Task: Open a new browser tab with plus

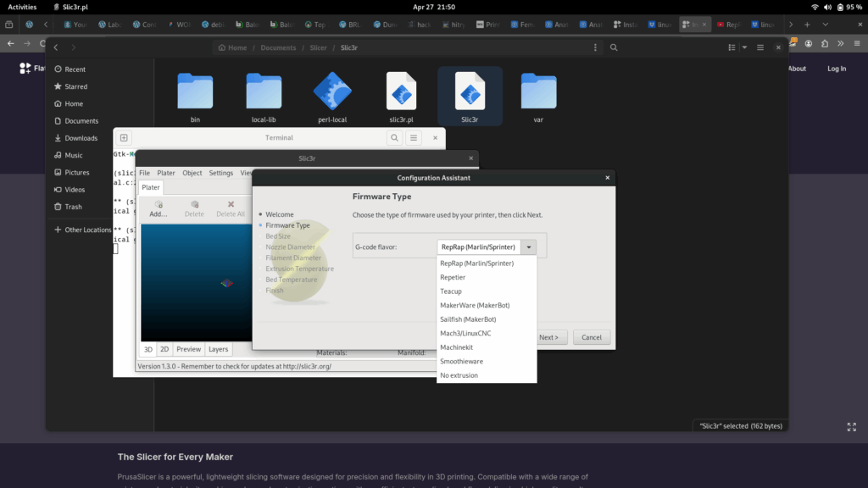Action: coord(807,25)
